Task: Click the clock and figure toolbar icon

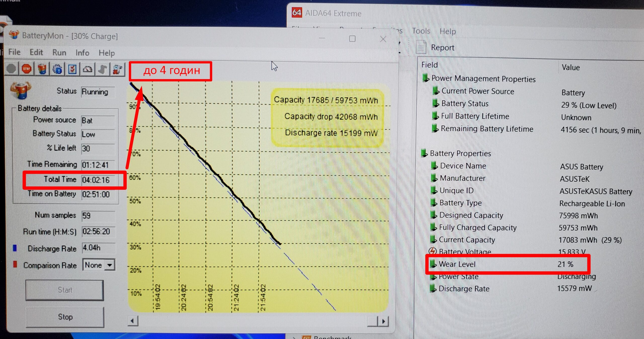Action: [117, 69]
